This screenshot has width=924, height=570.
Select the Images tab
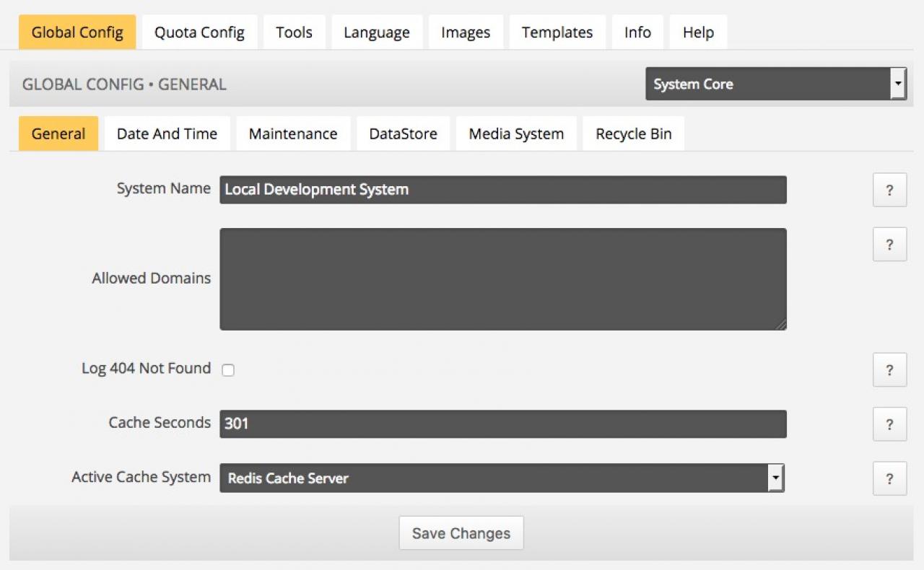pyautogui.click(x=466, y=32)
